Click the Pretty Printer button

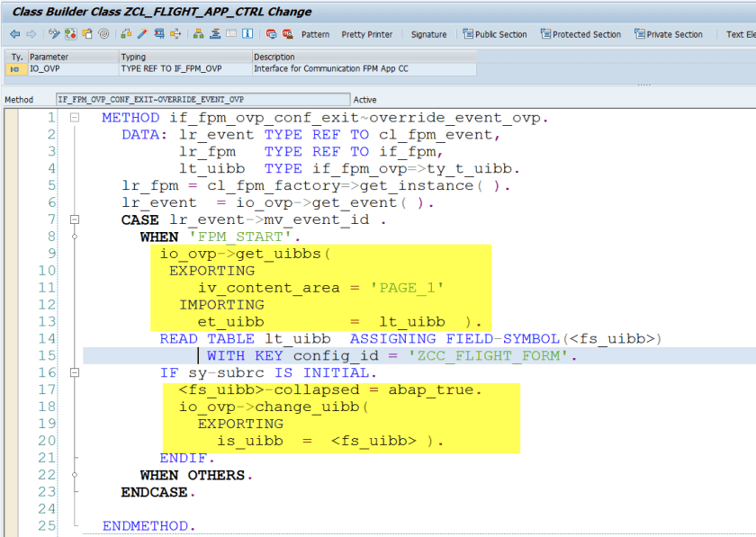click(367, 35)
